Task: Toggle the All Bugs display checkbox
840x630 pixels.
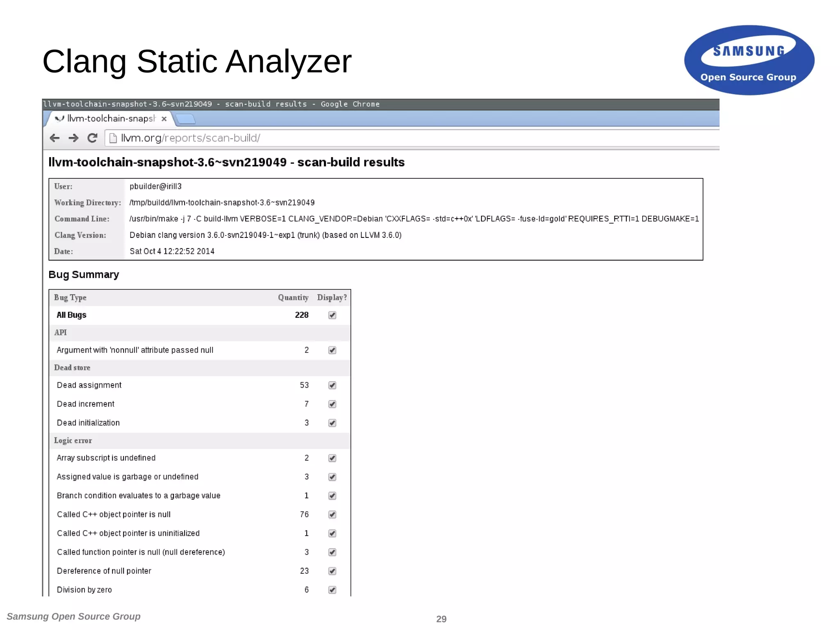Action: [332, 315]
